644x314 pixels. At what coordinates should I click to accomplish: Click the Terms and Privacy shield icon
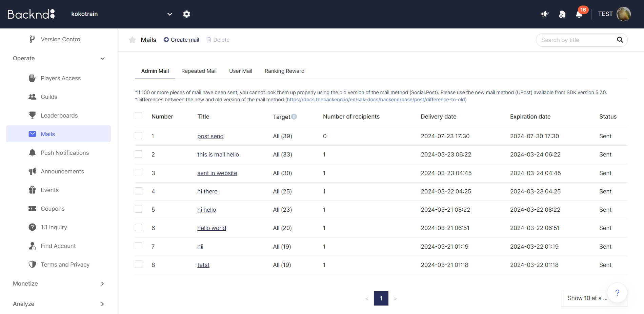pyautogui.click(x=32, y=265)
